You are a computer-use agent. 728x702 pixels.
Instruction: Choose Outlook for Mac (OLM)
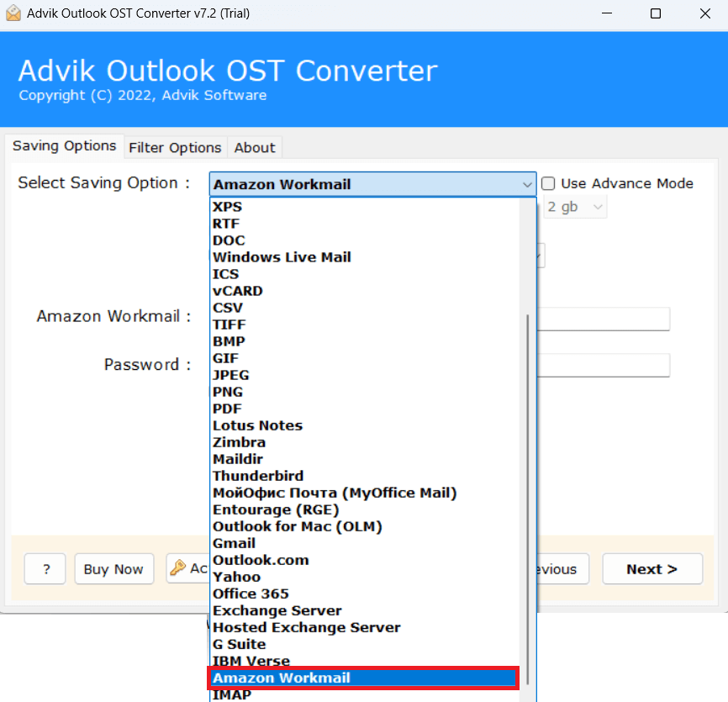click(x=365, y=526)
